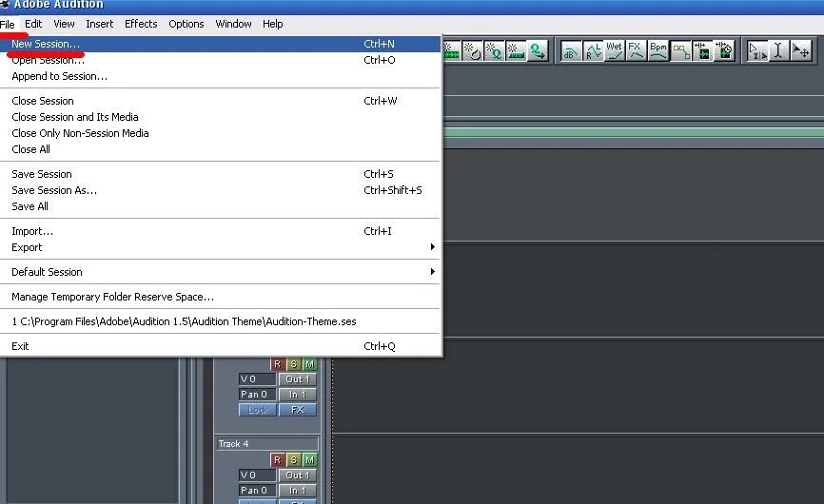Toggle Lock on track above Track 4
Screen dimensions: 824x504
point(258,410)
